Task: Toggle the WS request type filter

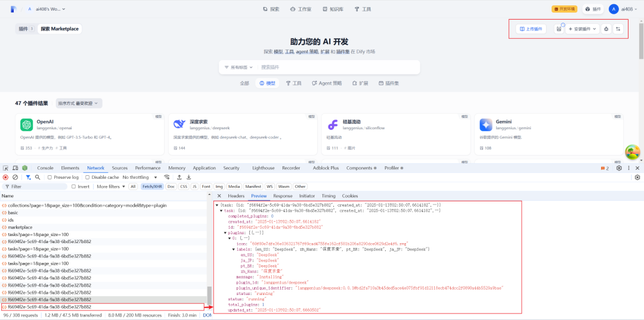Action: pyautogui.click(x=270, y=187)
